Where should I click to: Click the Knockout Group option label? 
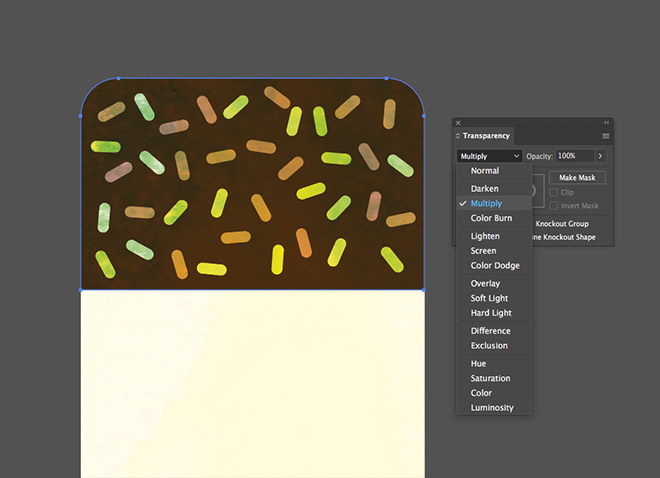[562, 224]
